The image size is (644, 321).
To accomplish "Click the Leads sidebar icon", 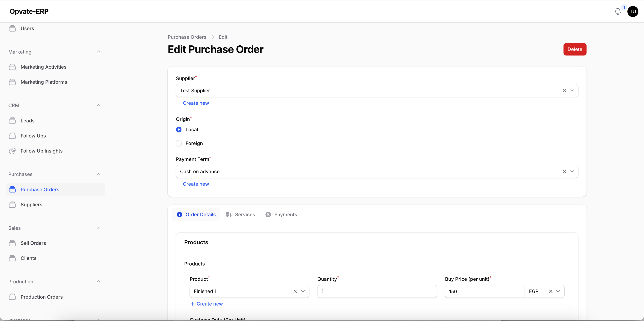I will (12, 121).
